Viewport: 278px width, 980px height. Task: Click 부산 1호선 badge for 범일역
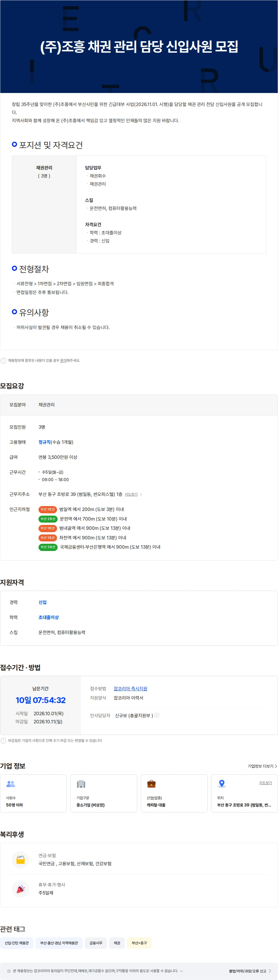[47, 509]
